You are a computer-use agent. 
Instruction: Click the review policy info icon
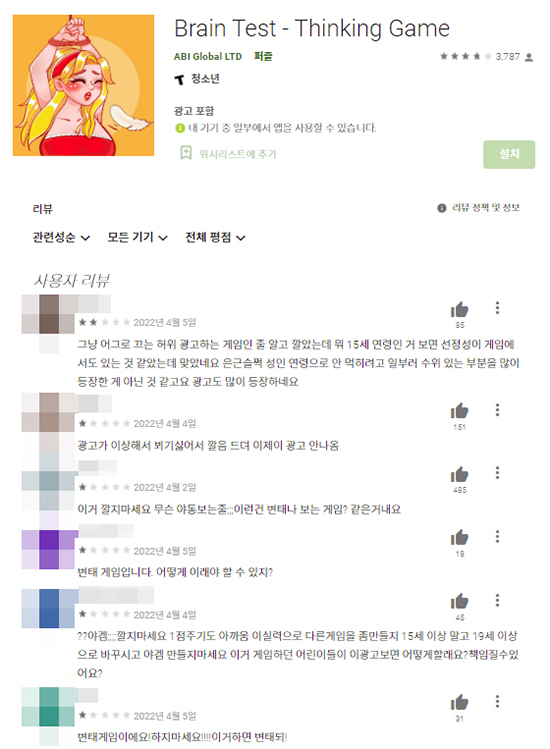[x=442, y=208]
